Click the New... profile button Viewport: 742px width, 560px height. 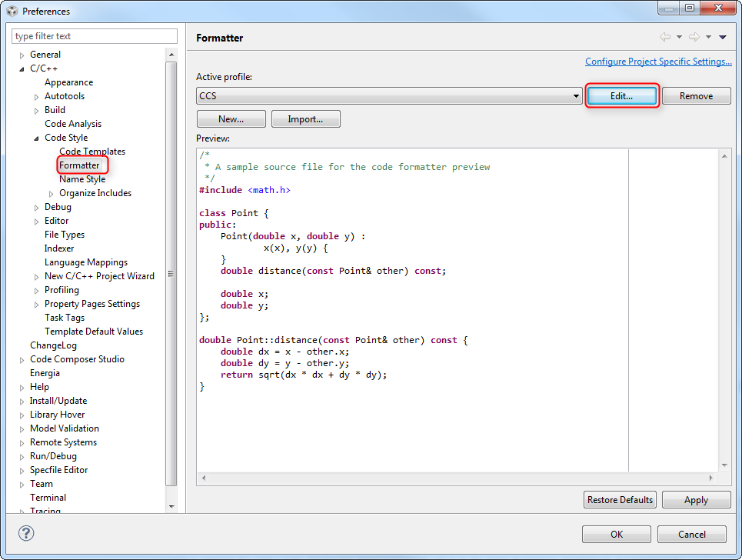click(231, 118)
